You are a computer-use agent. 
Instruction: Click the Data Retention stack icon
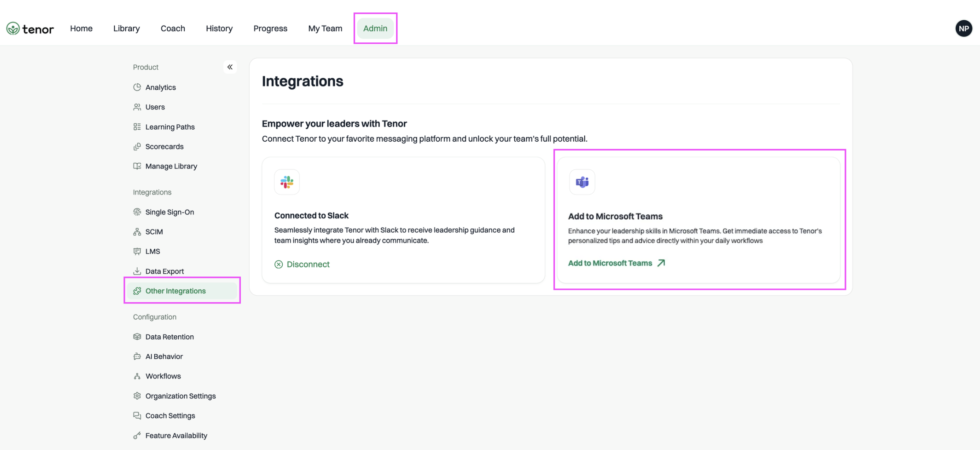[x=137, y=337]
